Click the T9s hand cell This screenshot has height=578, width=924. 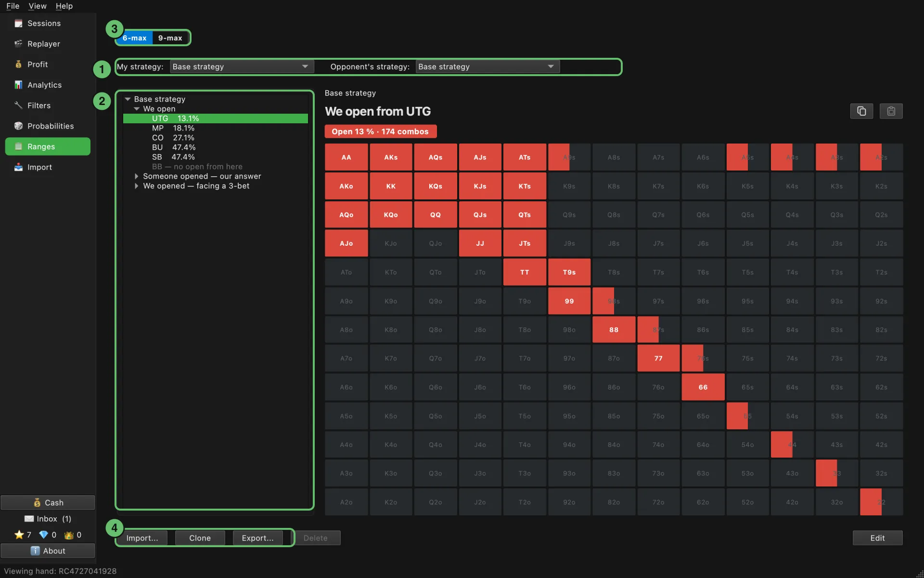point(569,272)
